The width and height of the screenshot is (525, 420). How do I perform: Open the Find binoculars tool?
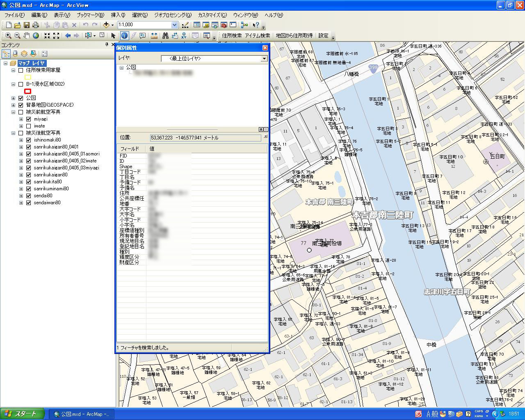tap(165, 36)
